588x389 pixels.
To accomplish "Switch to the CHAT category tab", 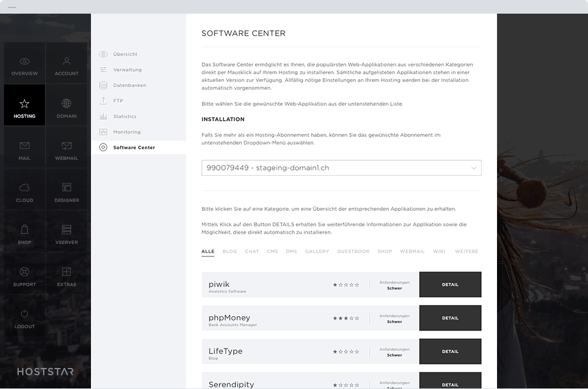I will pos(252,251).
